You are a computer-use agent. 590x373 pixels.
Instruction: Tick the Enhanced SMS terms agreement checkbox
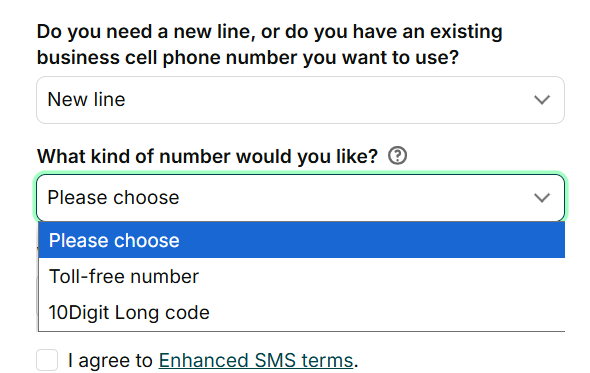pos(47,360)
